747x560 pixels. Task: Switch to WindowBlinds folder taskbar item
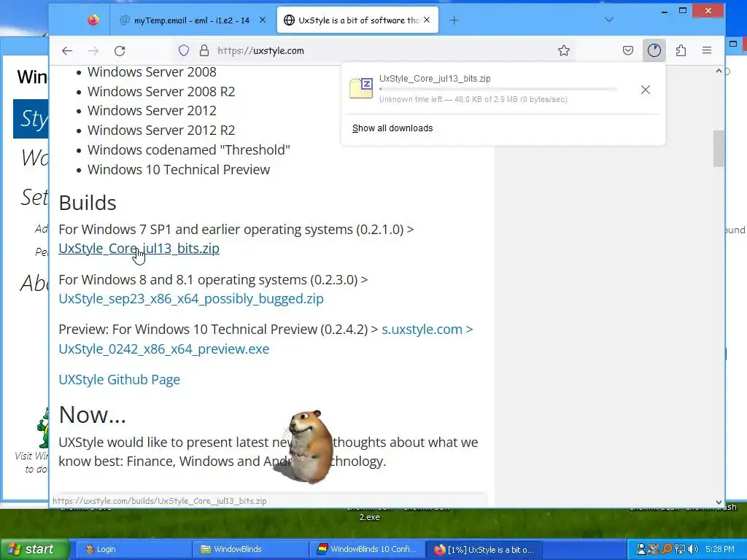point(250,549)
